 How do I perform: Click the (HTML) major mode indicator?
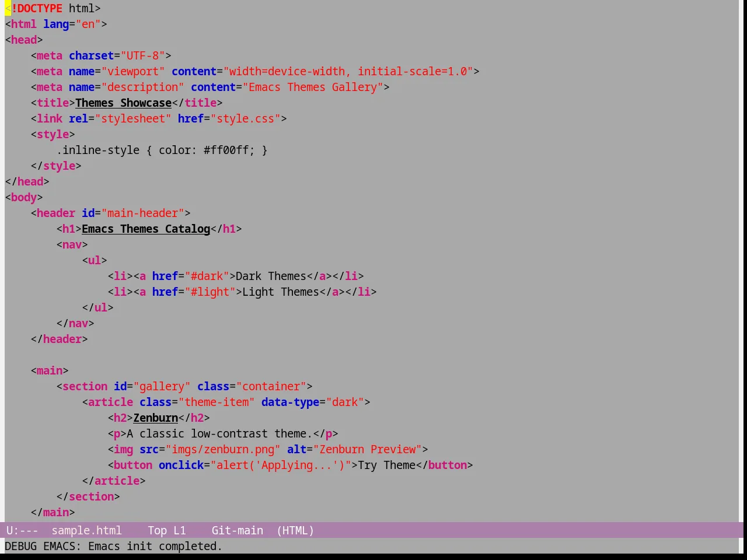click(295, 530)
